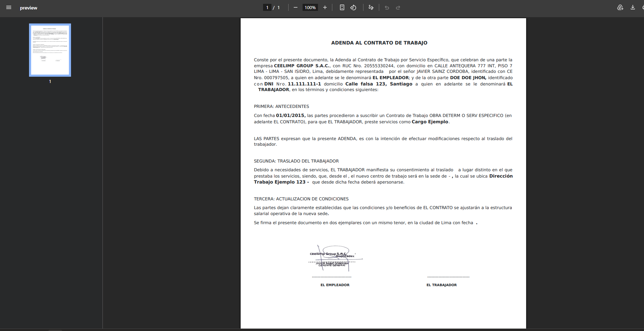This screenshot has height=331, width=644.
Task: Click the bold date '01/01/2015,'
Action: pos(291,116)
